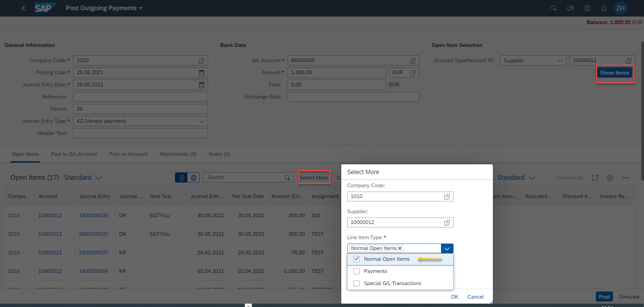The width and height of the screenshot is (644, 307).
Task: Click the Post button
Action: tap(604, 297)
